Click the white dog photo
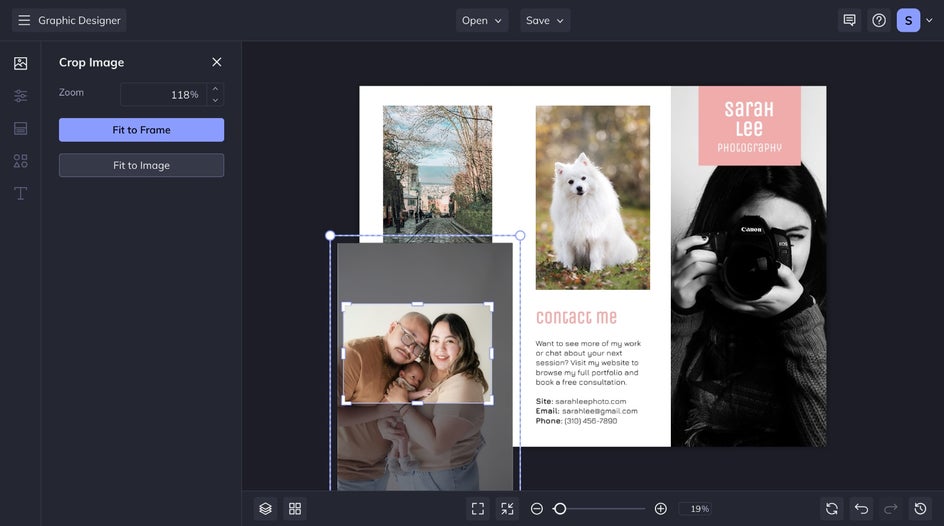 pyautogui.click(x=593, y=197)
